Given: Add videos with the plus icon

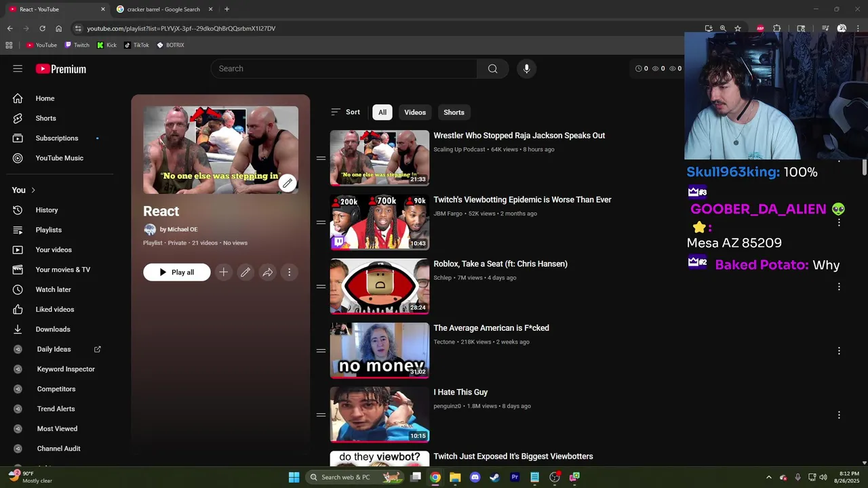Looking at the screenshot, I should click(223, 272).
